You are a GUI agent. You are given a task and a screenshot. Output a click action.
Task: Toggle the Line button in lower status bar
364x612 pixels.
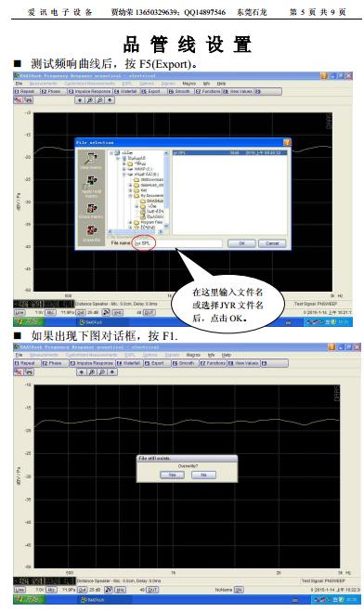point(19,590)
